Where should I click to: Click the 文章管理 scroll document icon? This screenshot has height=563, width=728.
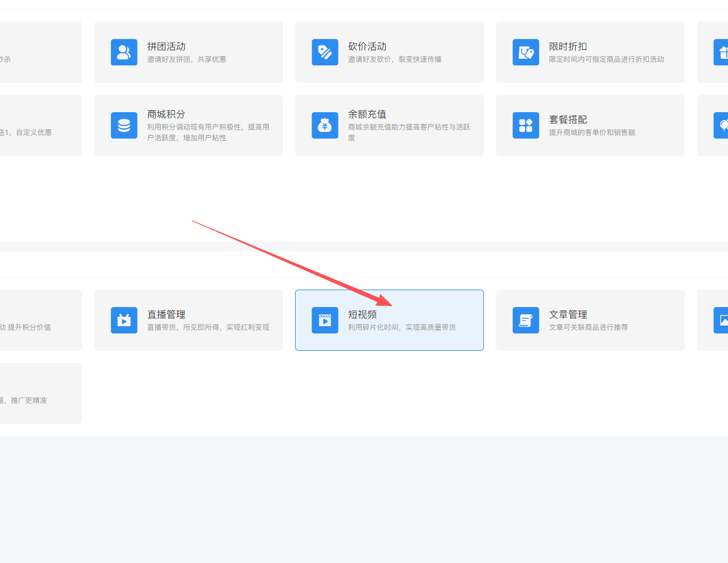point(525,320)
